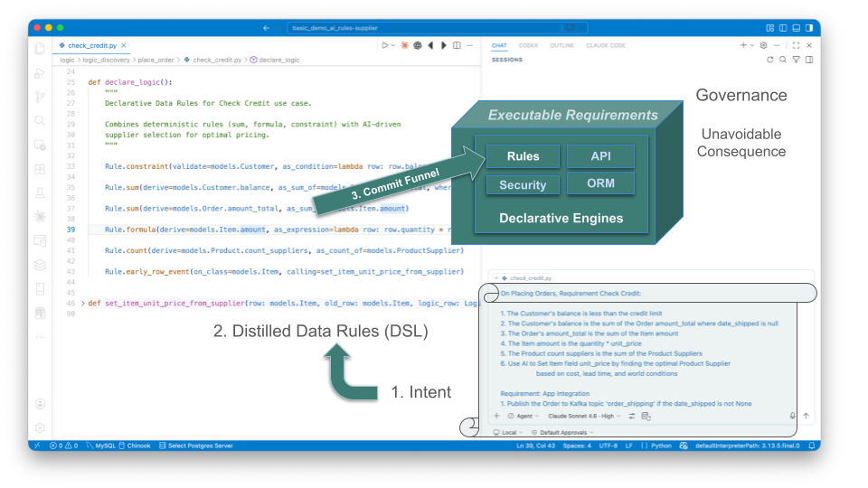Open the Search view in activity bar
Image resolution: width=868 pixels, height=488 pixels.
40,120
